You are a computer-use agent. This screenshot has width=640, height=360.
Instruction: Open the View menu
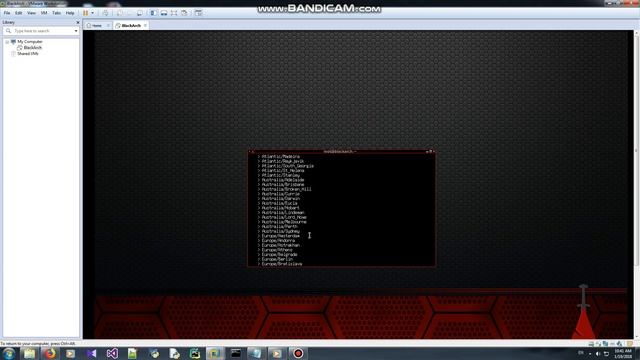[31, 13]
